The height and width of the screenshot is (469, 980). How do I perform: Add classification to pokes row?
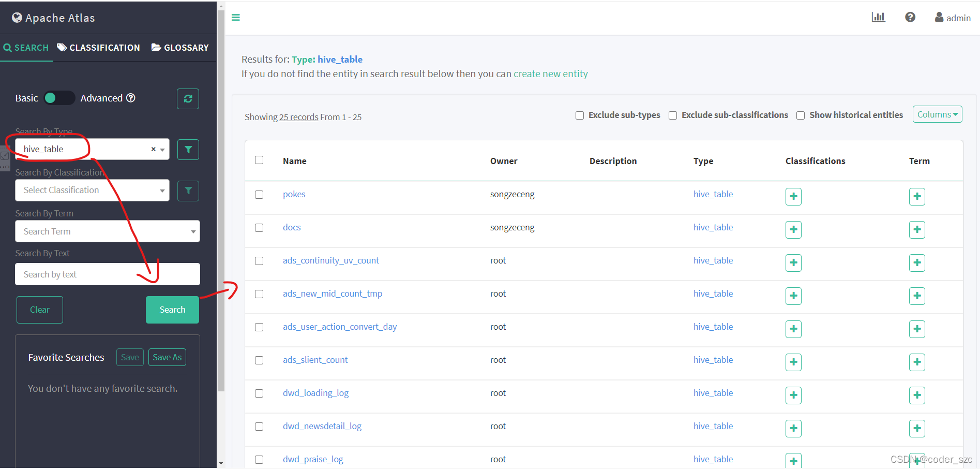tap(793, 197)
